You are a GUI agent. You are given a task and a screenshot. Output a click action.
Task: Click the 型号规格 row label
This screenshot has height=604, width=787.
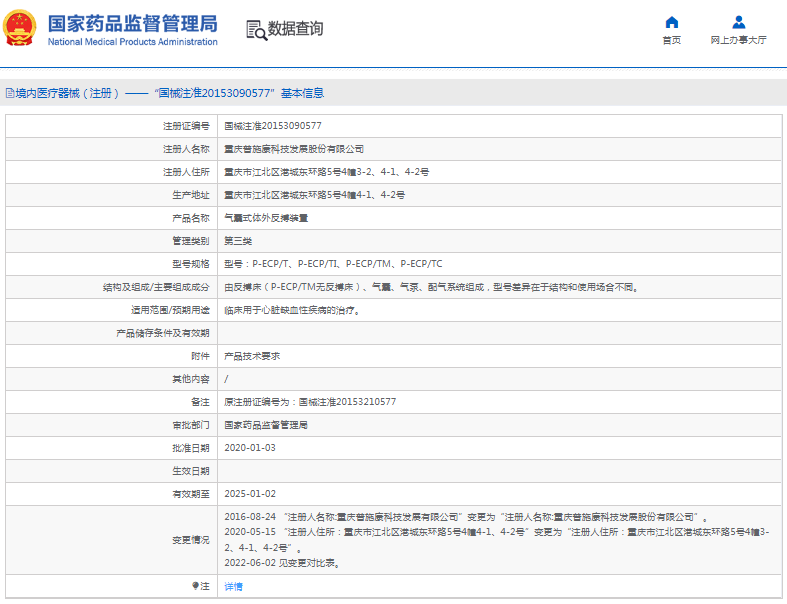point(191,264)
